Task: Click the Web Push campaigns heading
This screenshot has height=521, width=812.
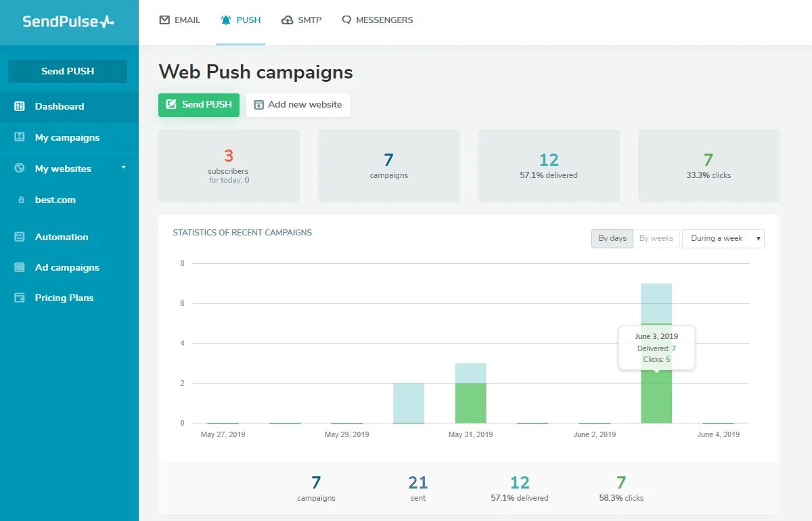Action: (x=256, y=72)
